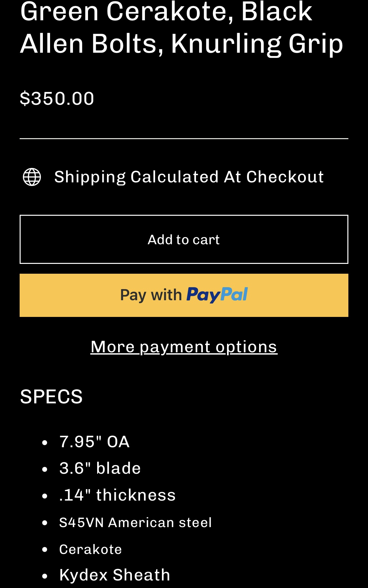Click the bullet beside 7.95" OA

[45, 443]
